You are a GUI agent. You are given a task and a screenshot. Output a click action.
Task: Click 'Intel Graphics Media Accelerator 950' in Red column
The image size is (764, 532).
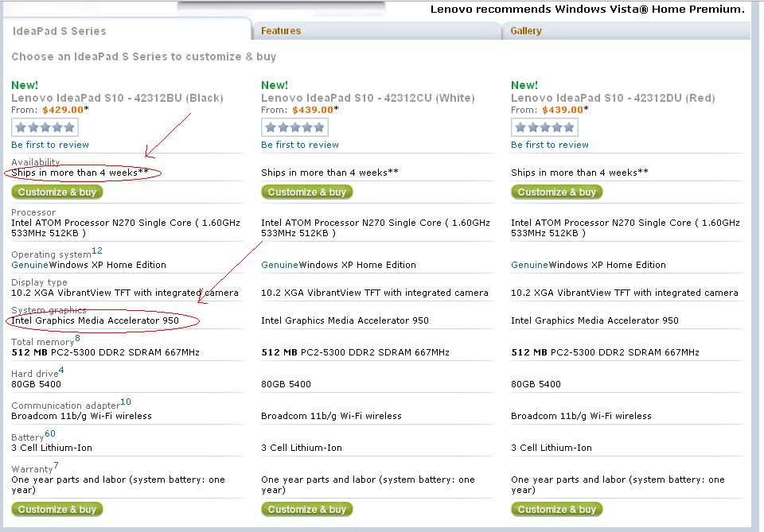(595, 320)
